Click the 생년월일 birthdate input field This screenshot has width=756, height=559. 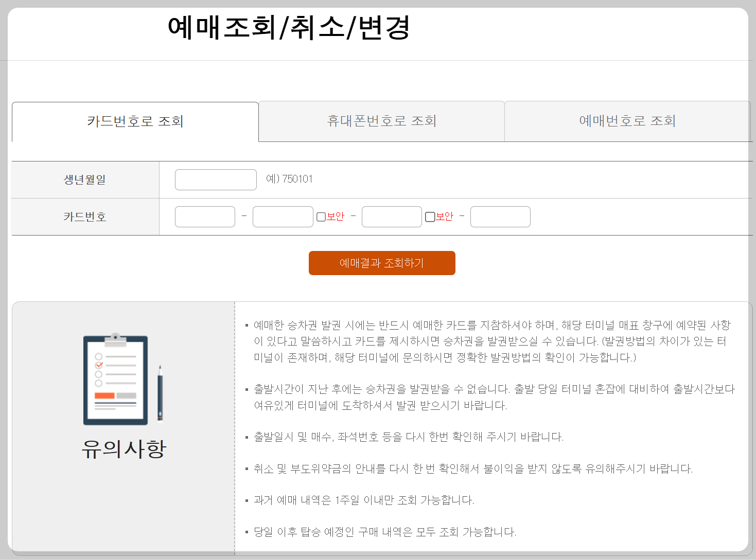tap(215, 179)
